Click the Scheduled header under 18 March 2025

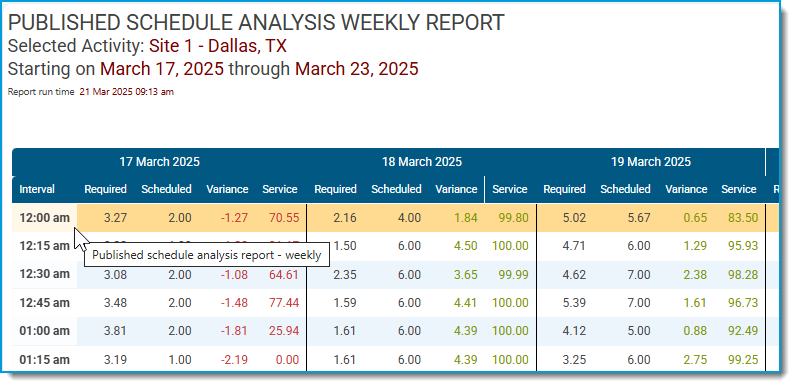pos(396,189)
